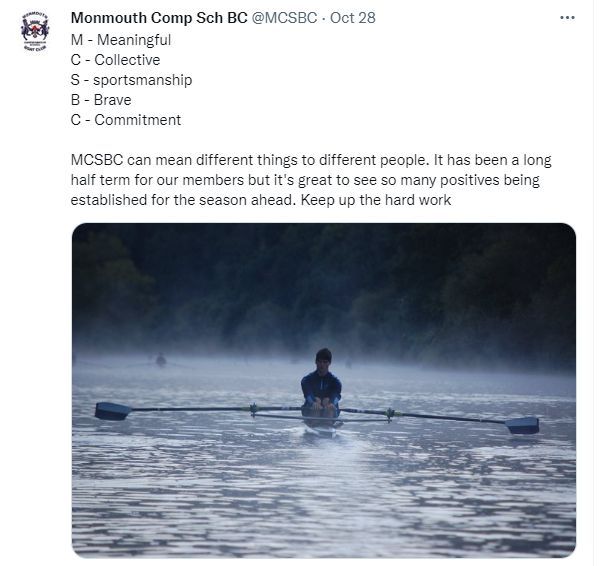Click the 'Keep up the hard work' sentence
This screenshot has height=566, width=606.
376,200
